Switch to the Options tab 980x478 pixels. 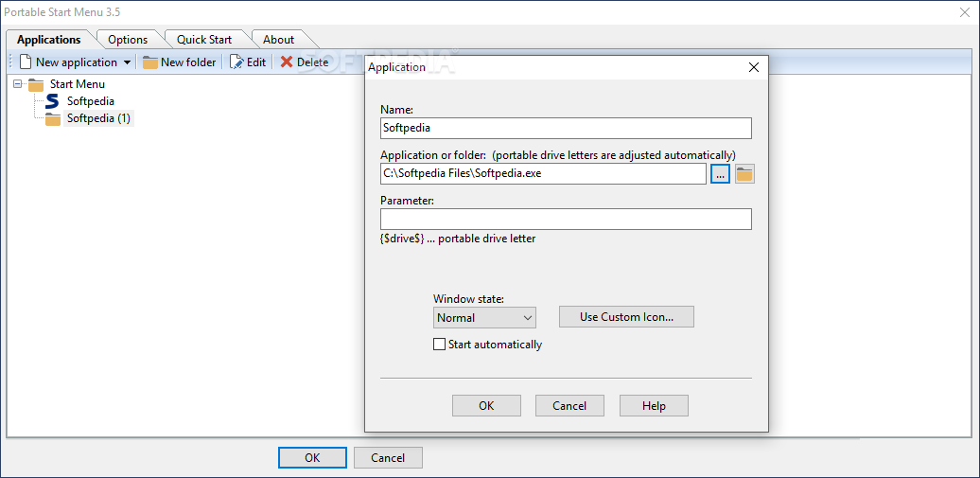[x=128, y=40]
